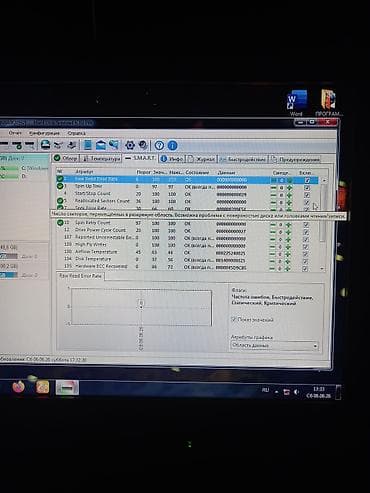The width and height of the screenshot is (370, 493).
Task: Click the attribute list scroll-up arrow
Action: pyautogui.click(x=323, y=180)
